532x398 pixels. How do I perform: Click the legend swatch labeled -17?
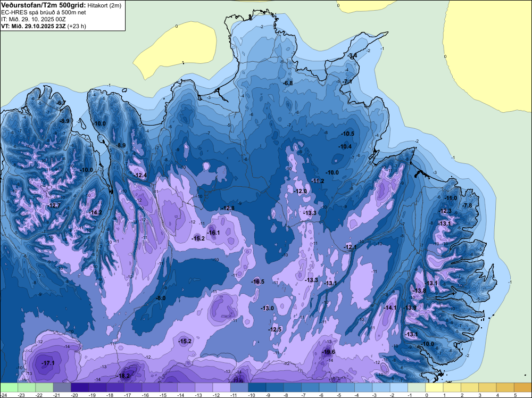pos(133,387)
